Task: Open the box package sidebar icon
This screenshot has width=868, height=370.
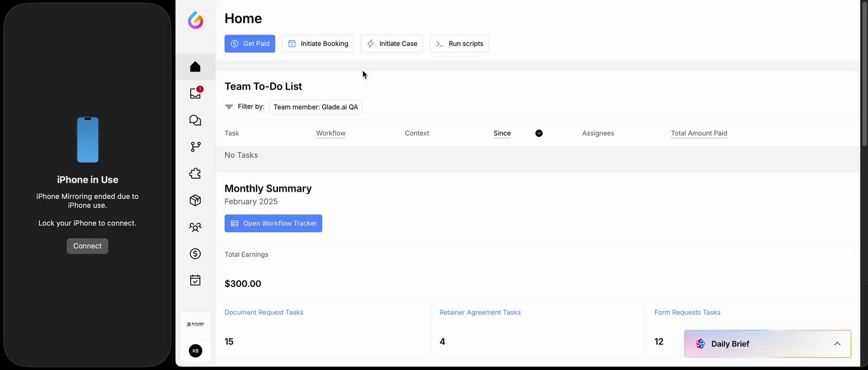Action: click(x=195, y=200)
